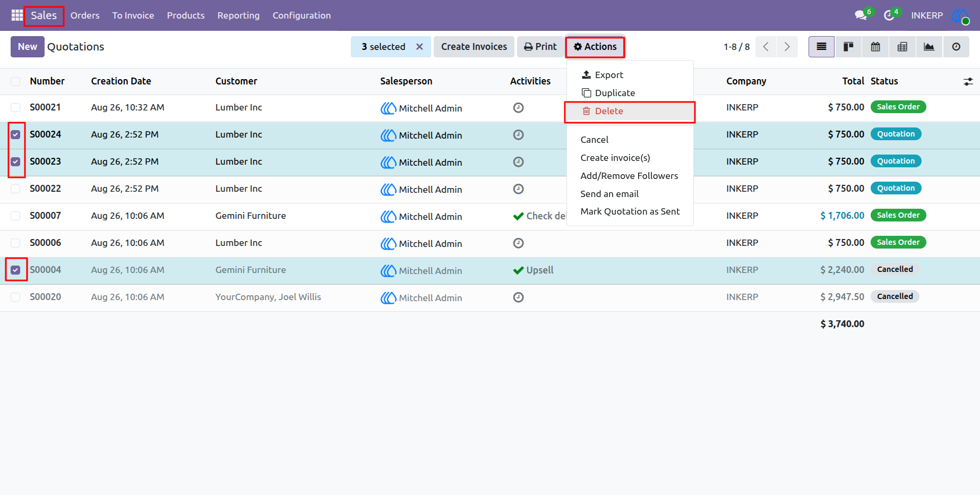Switch to activity view
Viewport: 980px width, 495px height.
[956, 47]
